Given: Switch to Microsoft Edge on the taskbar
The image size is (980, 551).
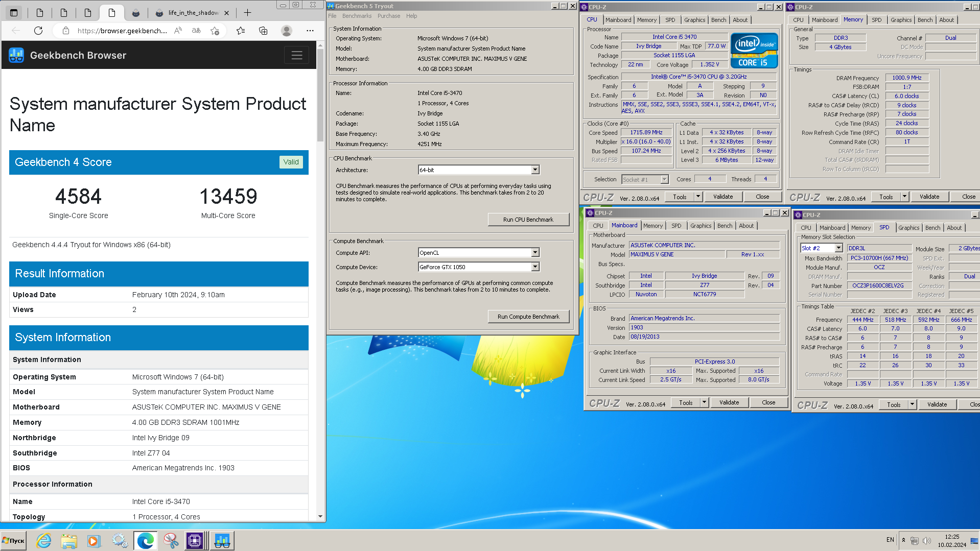Looking at the screenshot, I should [x=145, y=540].
